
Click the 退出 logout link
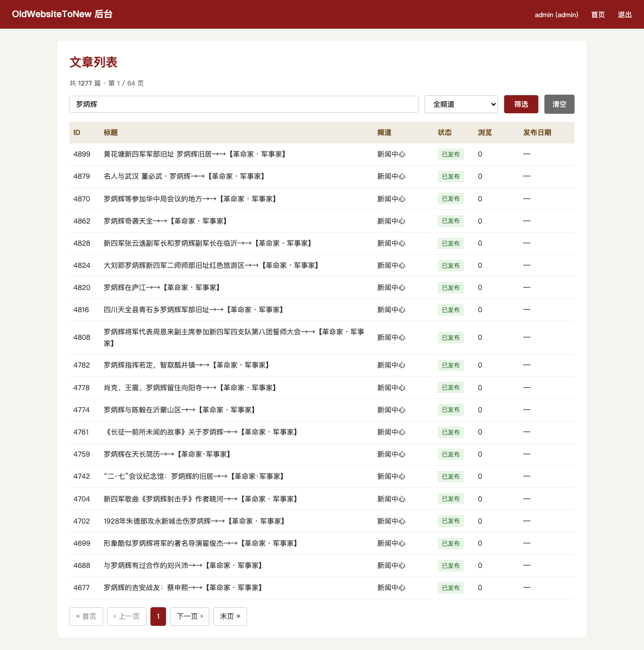click(625, 15)
